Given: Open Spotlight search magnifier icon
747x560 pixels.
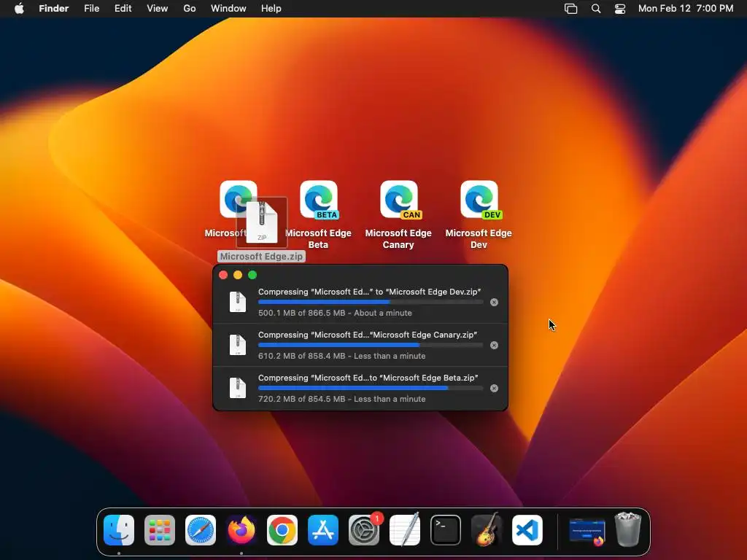Looking at the screenshot, I should click(595, 9).
